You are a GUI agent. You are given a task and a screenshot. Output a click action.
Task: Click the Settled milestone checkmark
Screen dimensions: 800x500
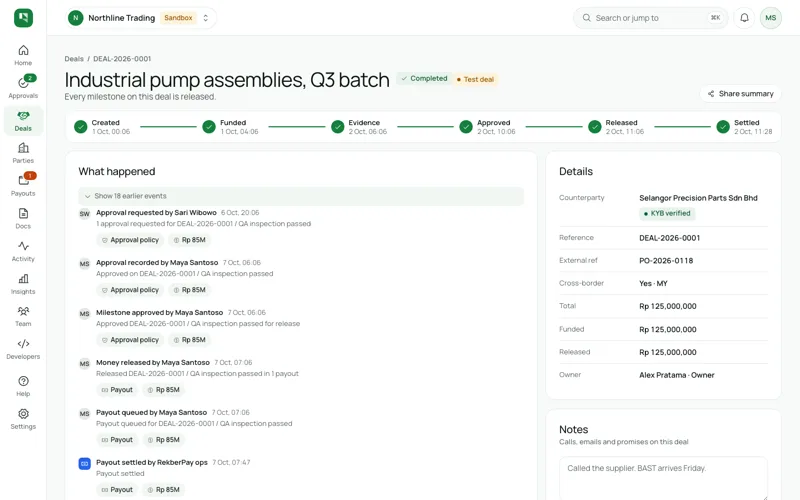pos(722,127)
